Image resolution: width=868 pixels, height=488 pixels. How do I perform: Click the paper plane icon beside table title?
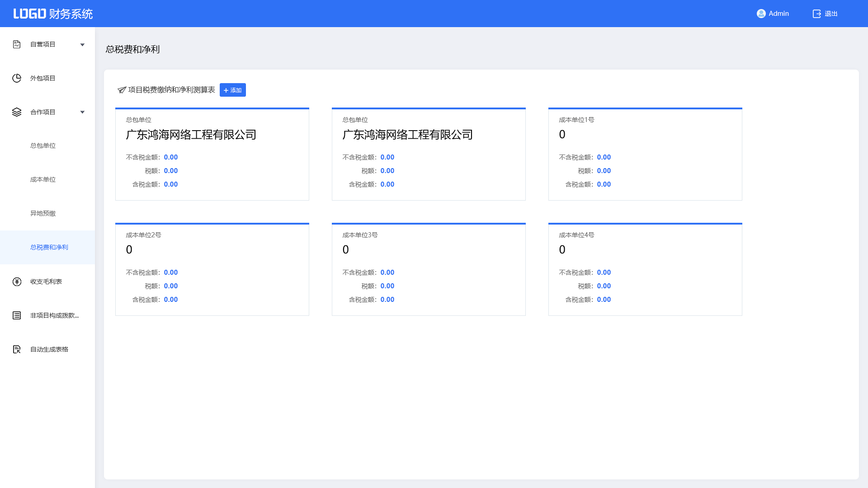click(122, 90)
